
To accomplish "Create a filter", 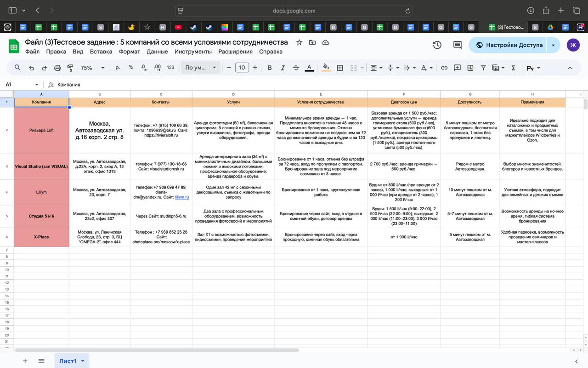I will [483, 68].
